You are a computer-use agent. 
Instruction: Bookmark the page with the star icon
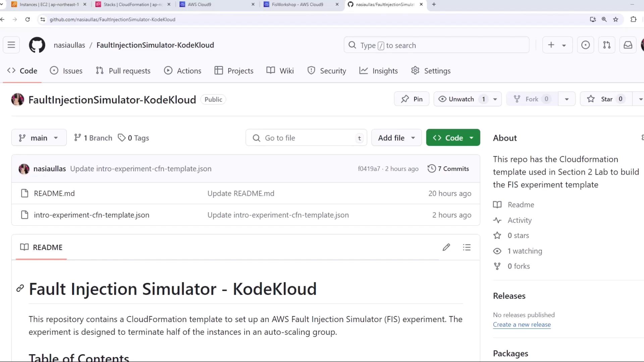[615, 19]
